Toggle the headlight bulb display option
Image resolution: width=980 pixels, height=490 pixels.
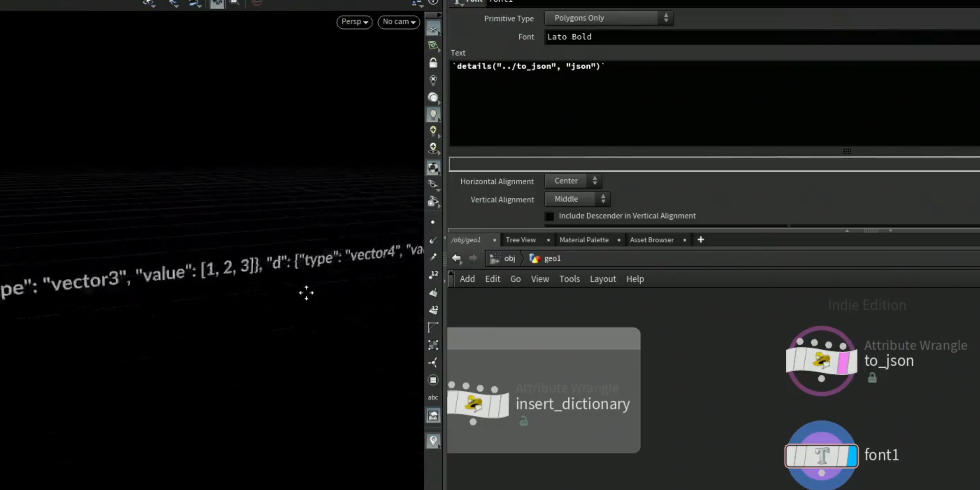tap(433, 115)
